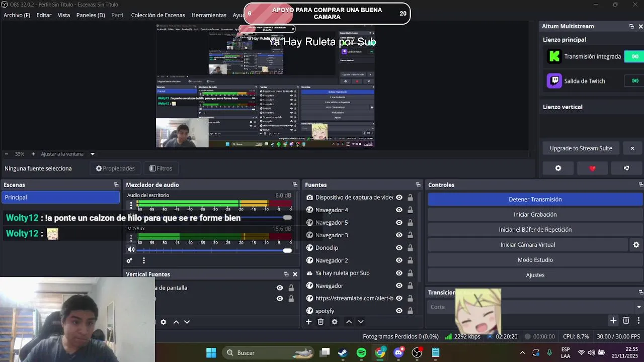Image resolution: width=644 pixels, height=362 pixels.
Task: Open Herramientas menu
Action: pos(209,15)
